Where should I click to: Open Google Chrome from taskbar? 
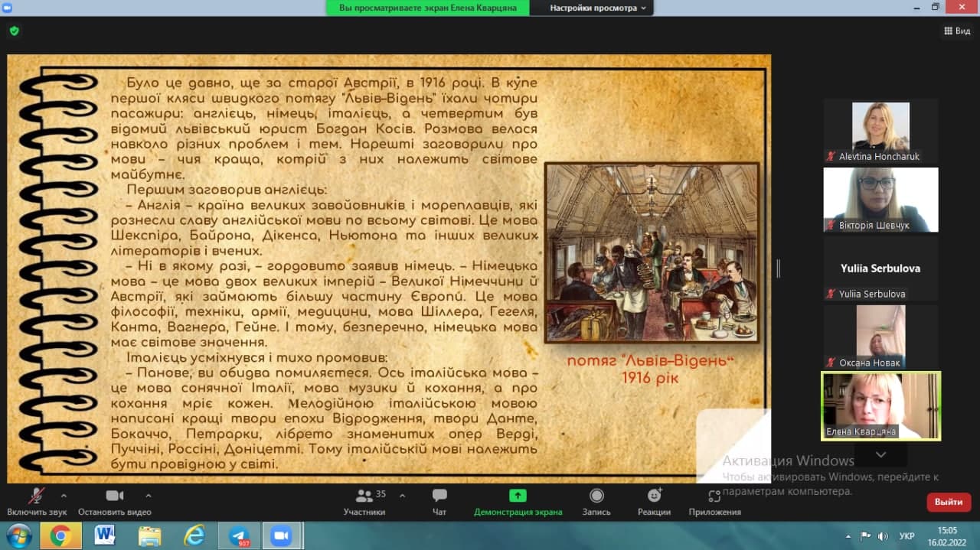60,536
